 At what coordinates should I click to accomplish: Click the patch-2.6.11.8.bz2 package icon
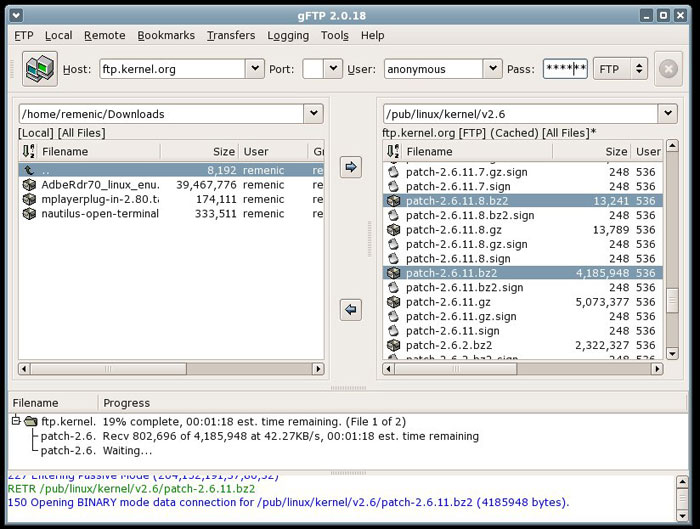pos(393,201)
